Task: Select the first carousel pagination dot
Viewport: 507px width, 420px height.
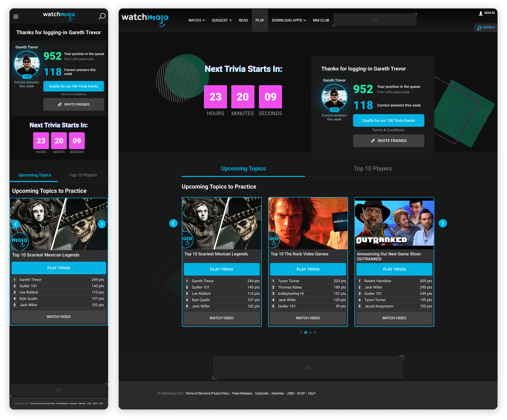Action: (x=301, y=332)
